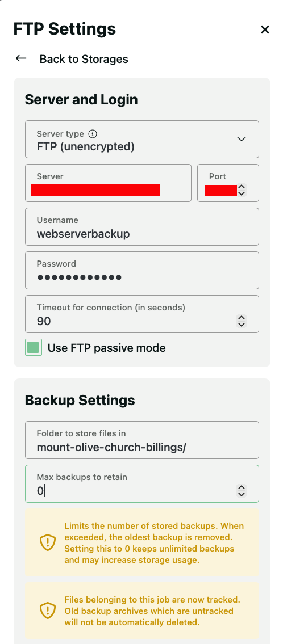283x644 pixels.
Task: Increase the Port value with up arrow
Action: click(242, 187)
